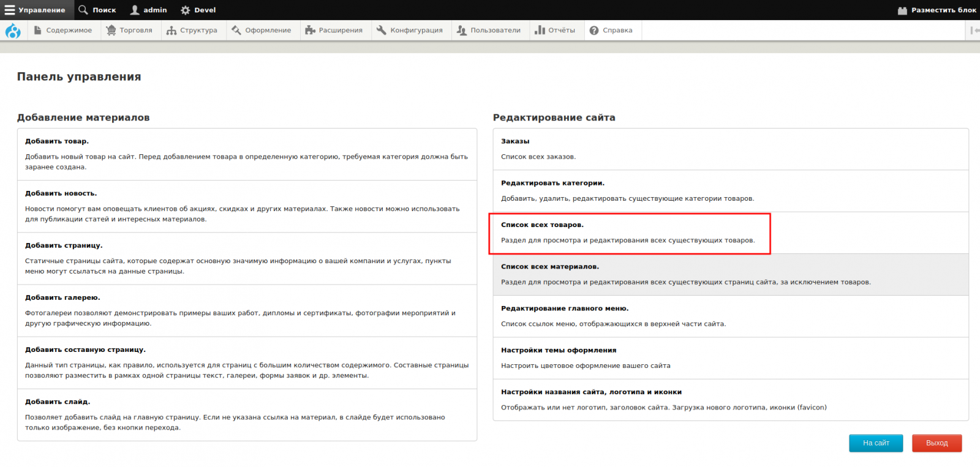The image size is (980, 467).
Task: Open the Отчёты menu item
Action: [x=556, y=30]
